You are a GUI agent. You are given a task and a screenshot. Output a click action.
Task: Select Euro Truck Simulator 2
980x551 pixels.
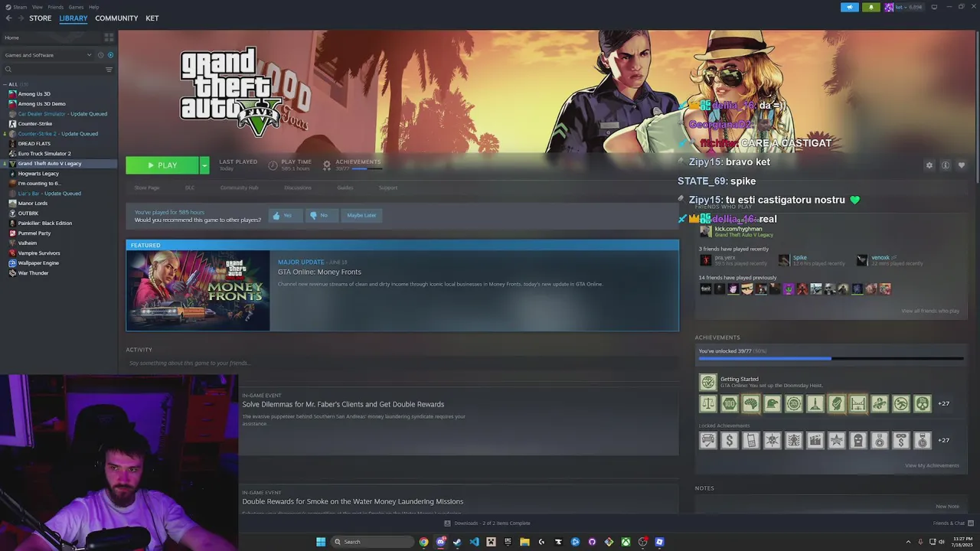[44, 154]
